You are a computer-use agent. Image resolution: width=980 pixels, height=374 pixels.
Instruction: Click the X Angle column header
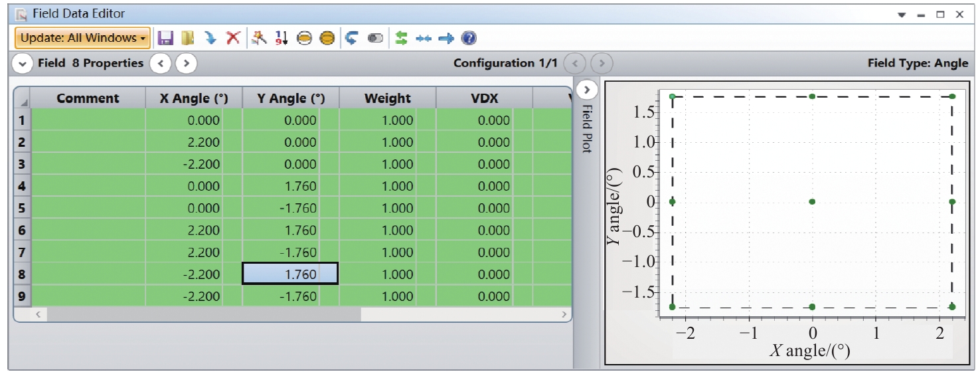pos(194,98)
